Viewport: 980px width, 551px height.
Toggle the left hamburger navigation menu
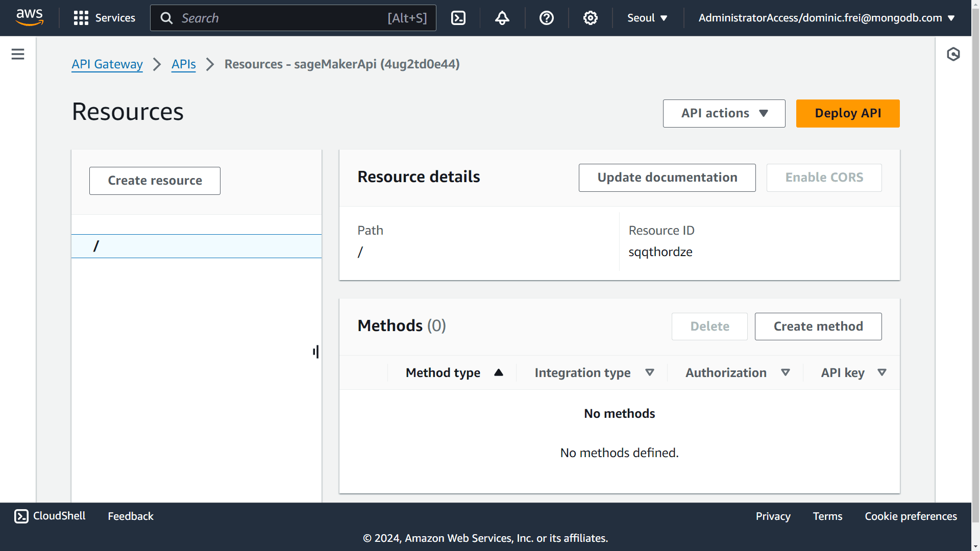(18, 54)
